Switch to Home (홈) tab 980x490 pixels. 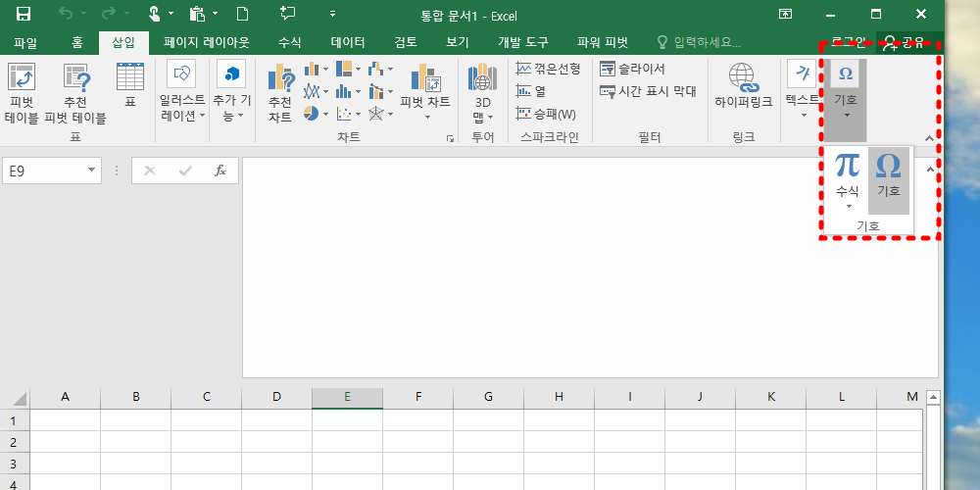point(76,42)
